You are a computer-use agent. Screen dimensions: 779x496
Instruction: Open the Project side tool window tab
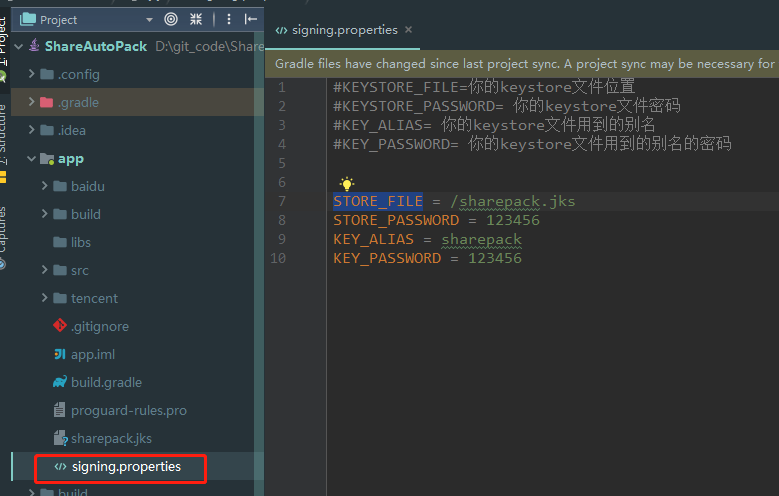pyautogui.click(x=3, y=41)
